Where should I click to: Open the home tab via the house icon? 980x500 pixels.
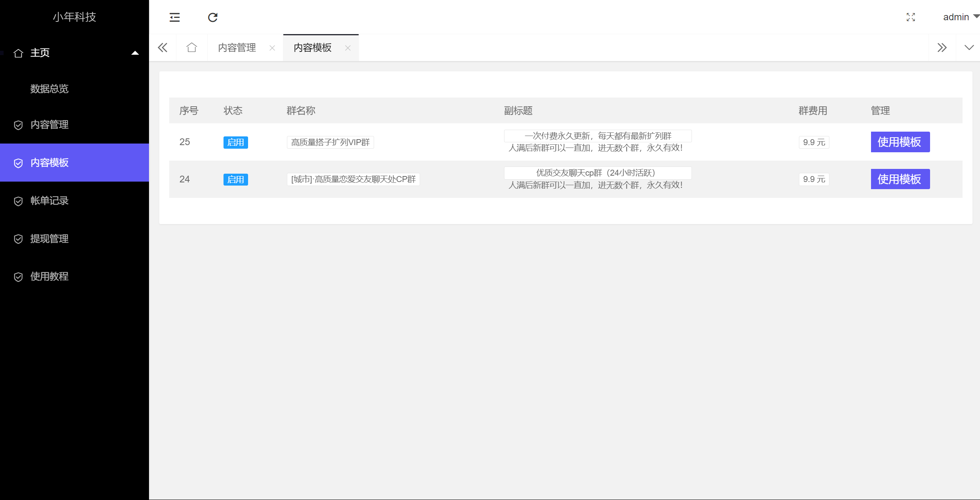(x=192, y=47)
